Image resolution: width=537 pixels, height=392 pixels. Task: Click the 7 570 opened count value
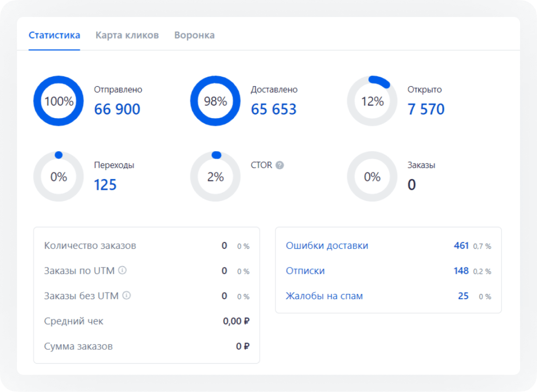tap(426, 109)
